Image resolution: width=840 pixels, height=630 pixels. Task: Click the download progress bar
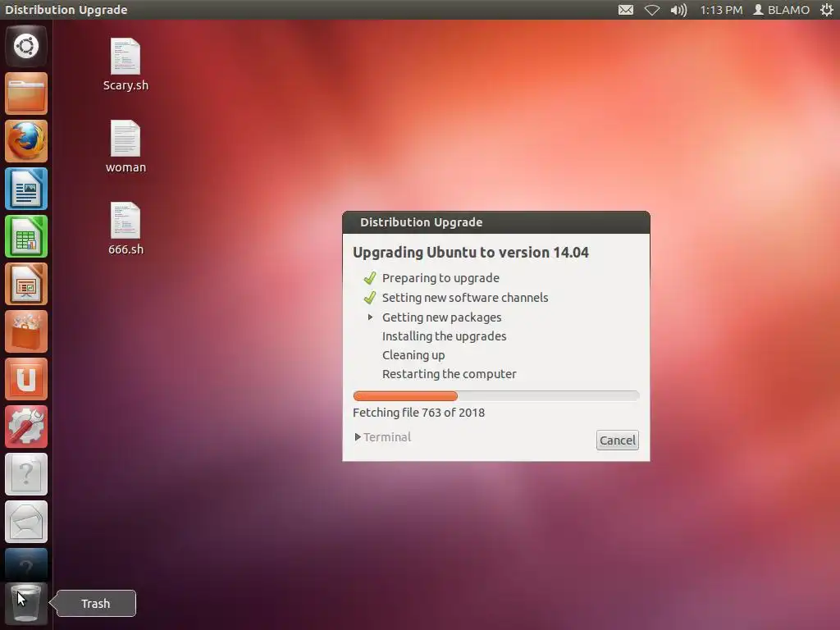(x=496, y=396)
